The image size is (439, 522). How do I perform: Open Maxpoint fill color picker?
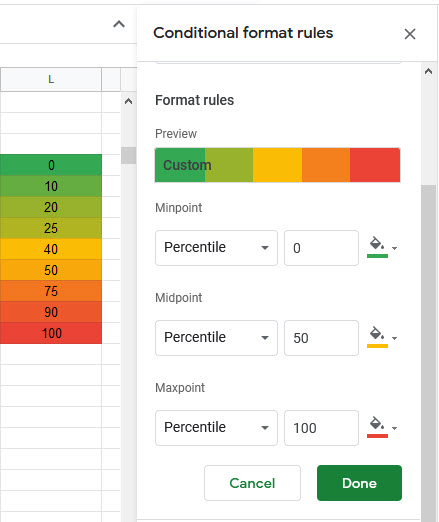[382, 428]
